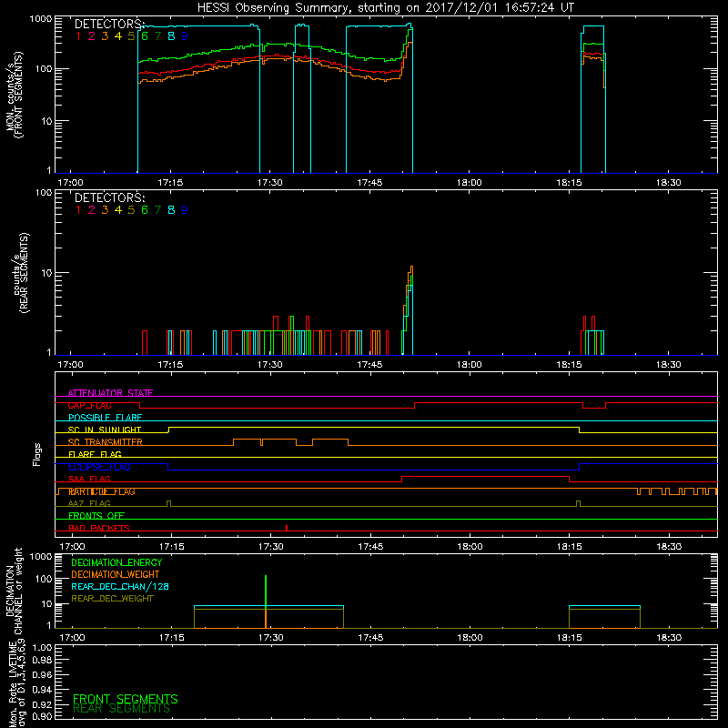
Task: Click DETECTORS: heading in the rear segments panel
Action: point(110,197)
